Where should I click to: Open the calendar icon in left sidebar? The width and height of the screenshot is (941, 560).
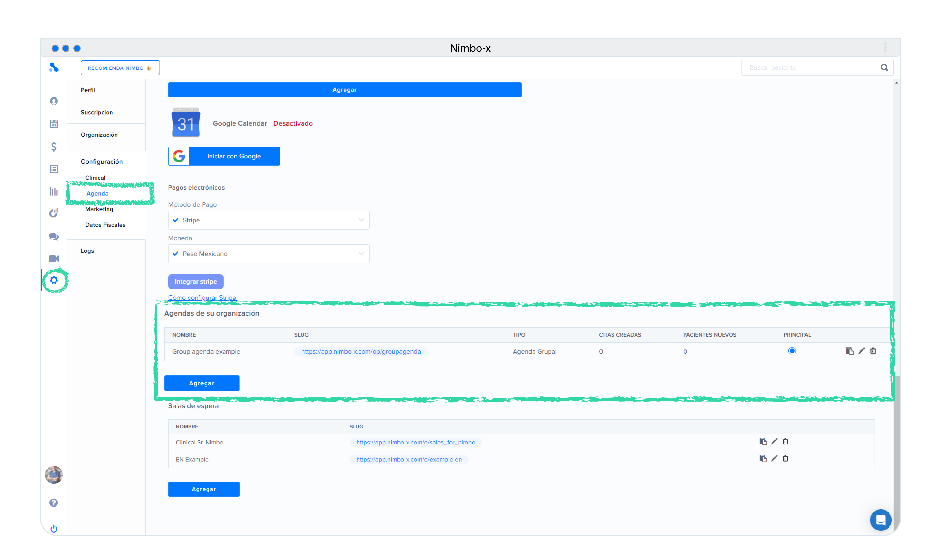(x=54, y=124)
